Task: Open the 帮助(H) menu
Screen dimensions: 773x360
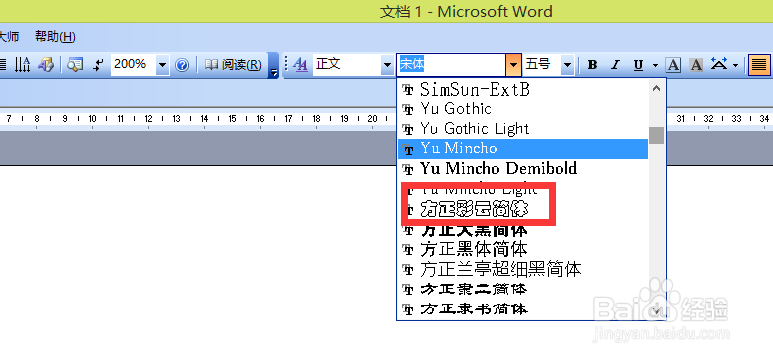Action: 55,36
